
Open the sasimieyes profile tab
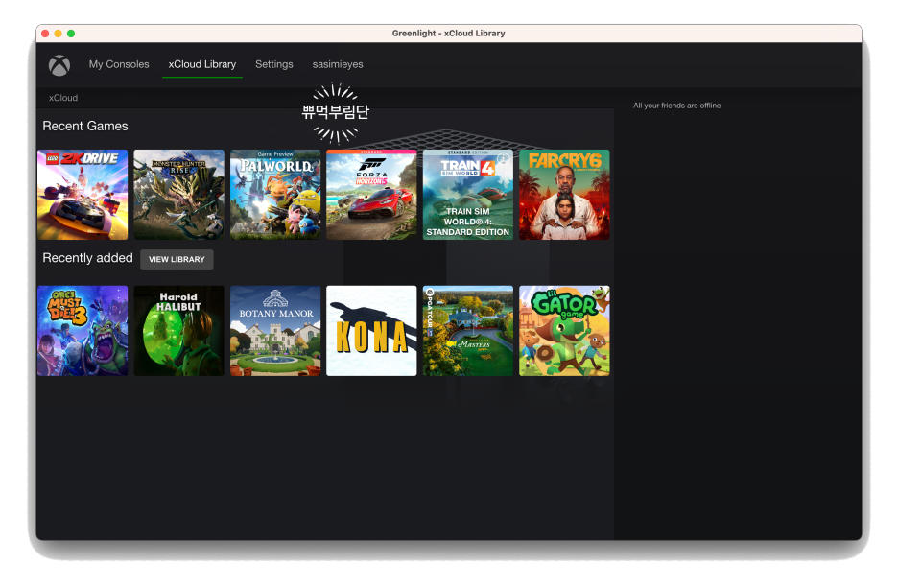tap(338, 64)
